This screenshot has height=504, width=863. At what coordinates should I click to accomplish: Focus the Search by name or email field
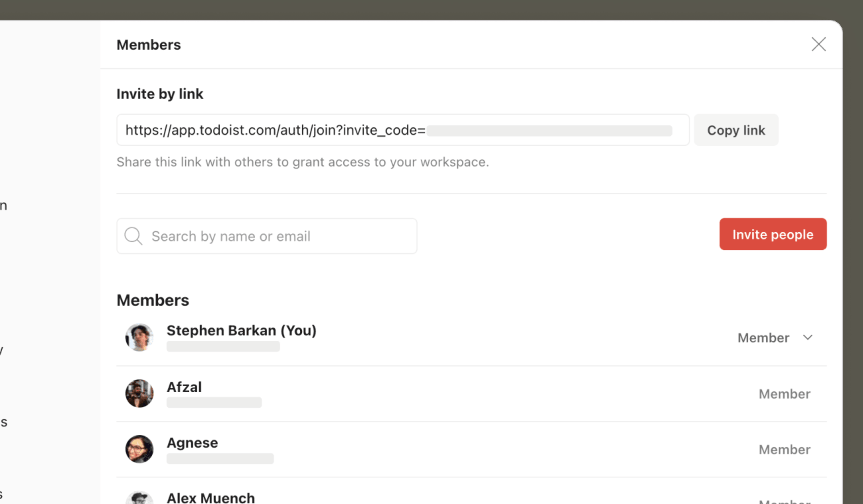click(x=267, y=236)
